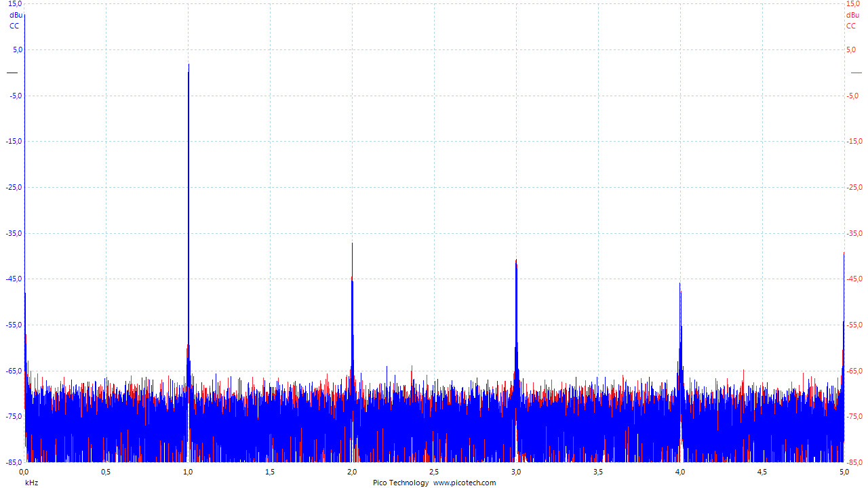Image resolution: width=868 pixels, height=488 pixels.
Task: Click the blue -85,0 axis value
Action: pyautogui.click(x=14, y=462)
